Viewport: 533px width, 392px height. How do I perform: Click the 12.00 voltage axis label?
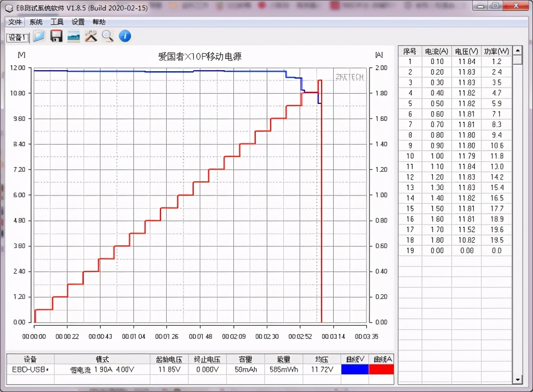[x=18, y=68]
